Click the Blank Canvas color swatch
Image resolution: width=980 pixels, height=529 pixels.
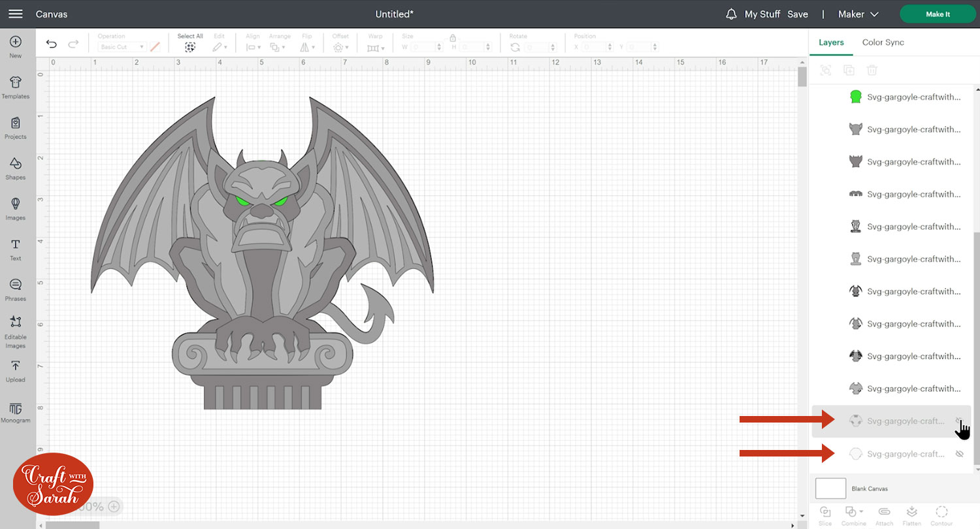[830, 489]
